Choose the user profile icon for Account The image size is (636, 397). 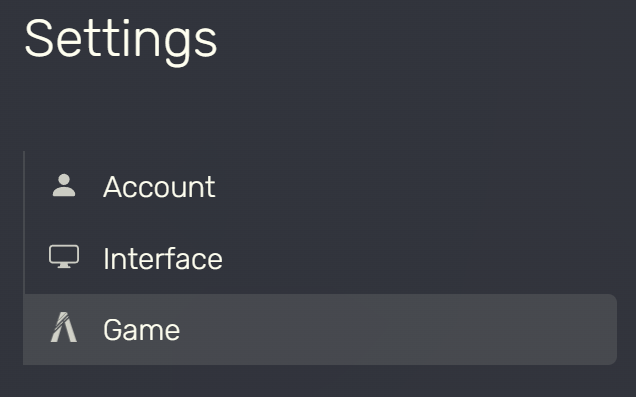point(64,185)
